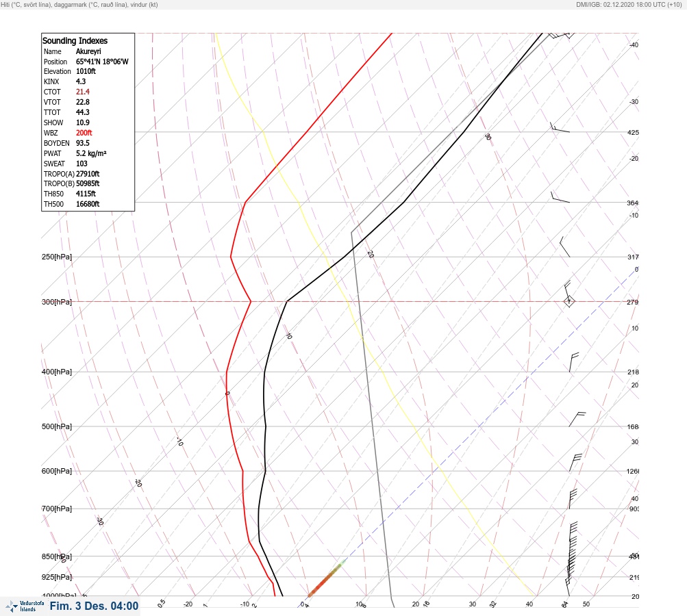Click the wind barb at 600 hPa level

click(575, 462)
